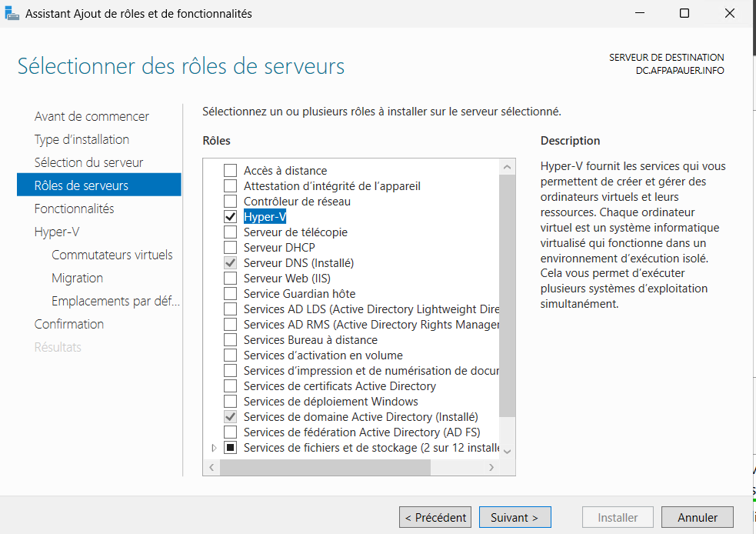The height and width of the screenshot is (534, 756).
Task: Select the Serveur de télécopie role label
Action: [295, 232]
